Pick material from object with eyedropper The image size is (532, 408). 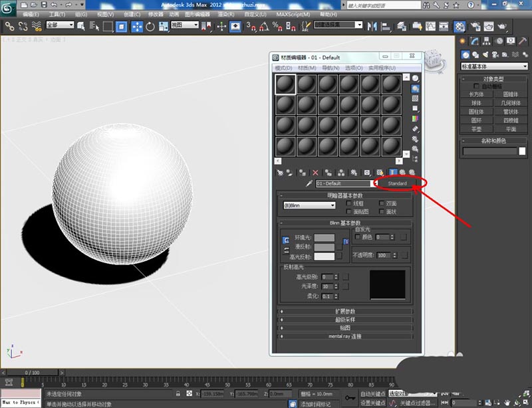(309, 183)
